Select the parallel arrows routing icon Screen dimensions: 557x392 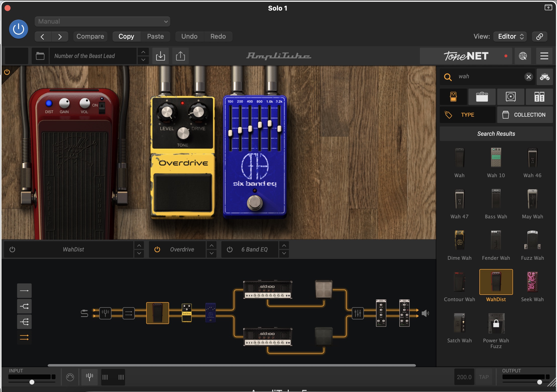point(24,337)
